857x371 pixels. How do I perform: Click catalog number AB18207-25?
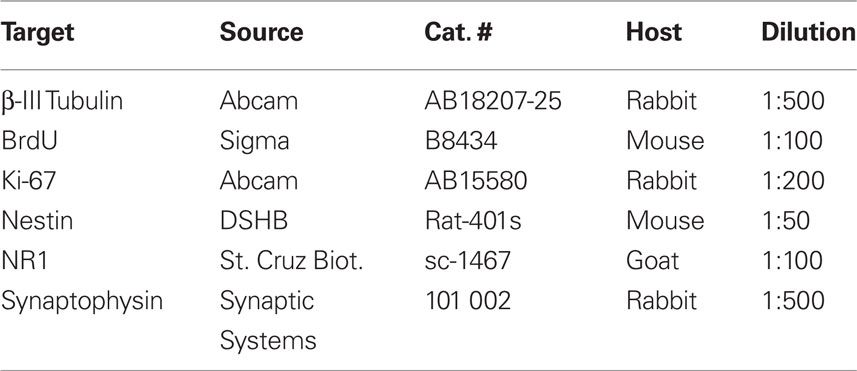pos(493,101)
